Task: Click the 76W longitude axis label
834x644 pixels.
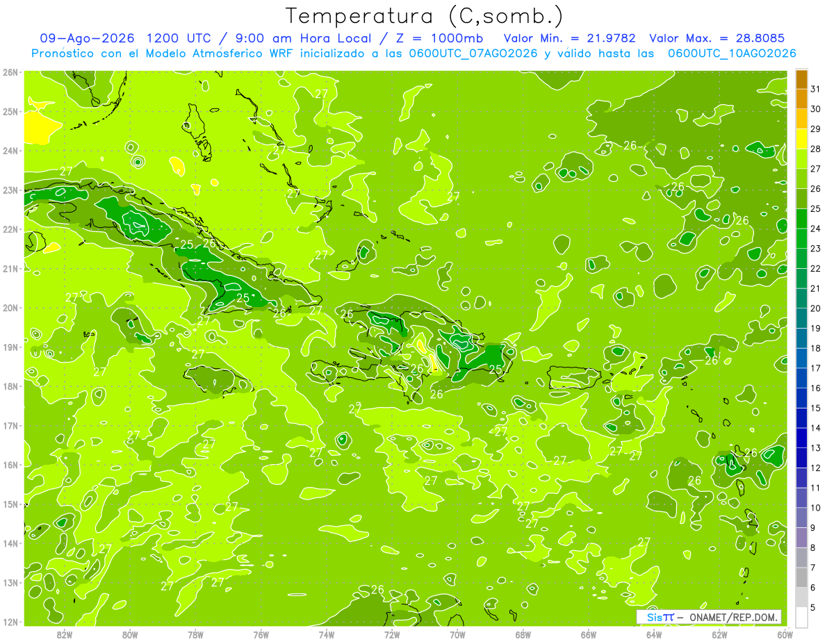Action: click(261, 634)
